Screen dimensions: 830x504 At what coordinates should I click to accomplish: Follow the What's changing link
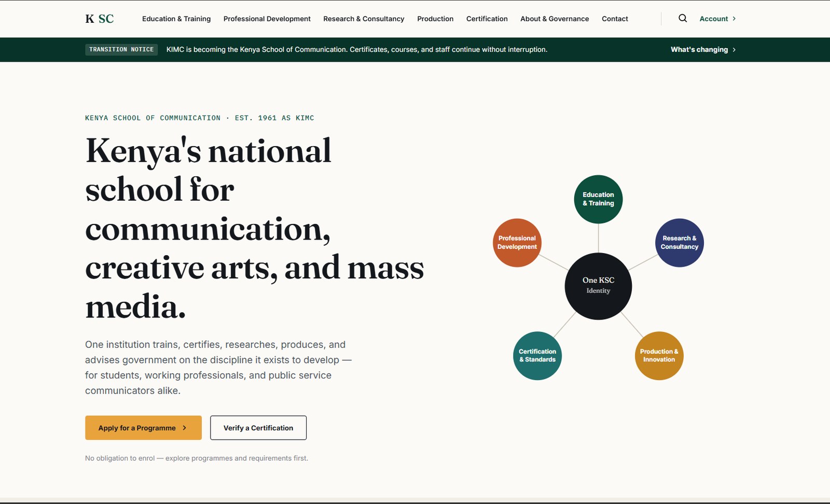click(703, 50)
